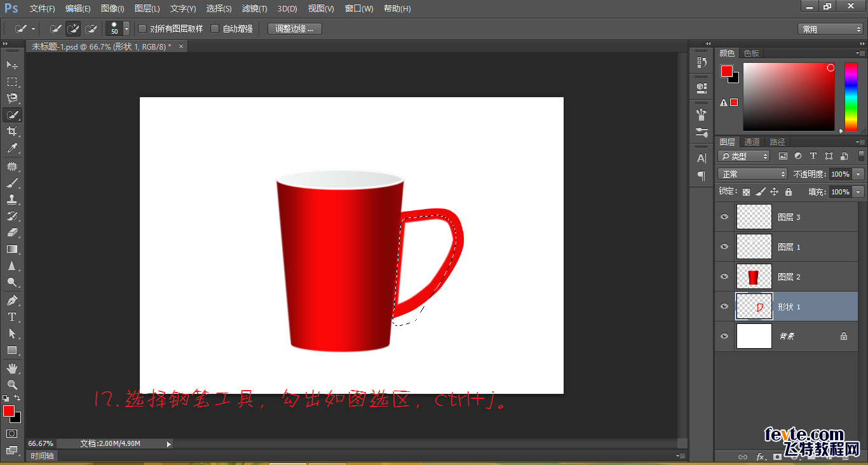The height and width of the screenshot is (465, 868).
Task: Choose the 'Add to selection' brush mode
Action: click(73, 29)
